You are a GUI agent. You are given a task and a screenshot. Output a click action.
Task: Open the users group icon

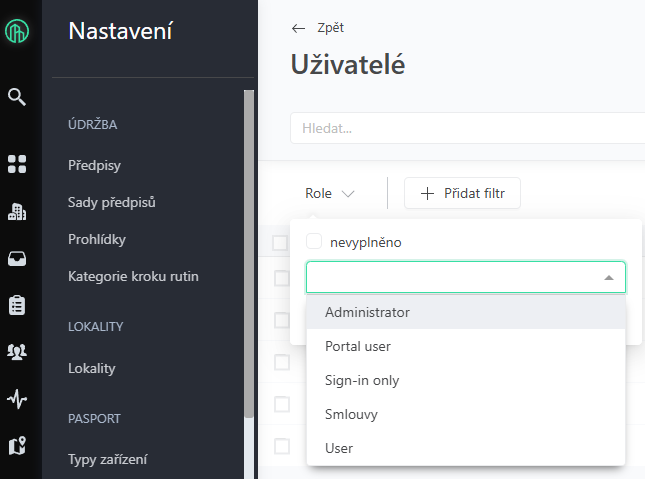17,352
